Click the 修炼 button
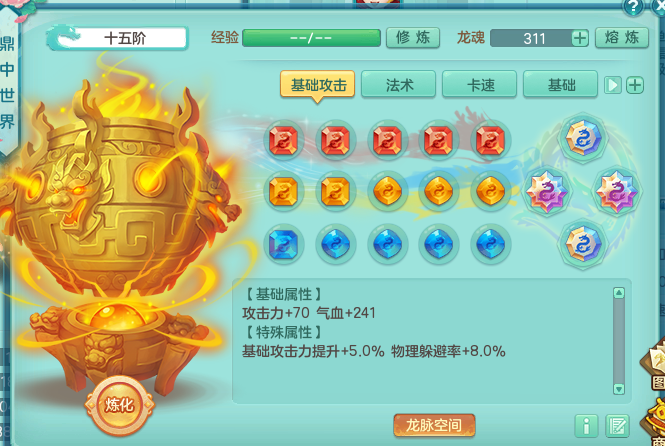Viewport: 665px width, 446px height. tap(413, 38)
